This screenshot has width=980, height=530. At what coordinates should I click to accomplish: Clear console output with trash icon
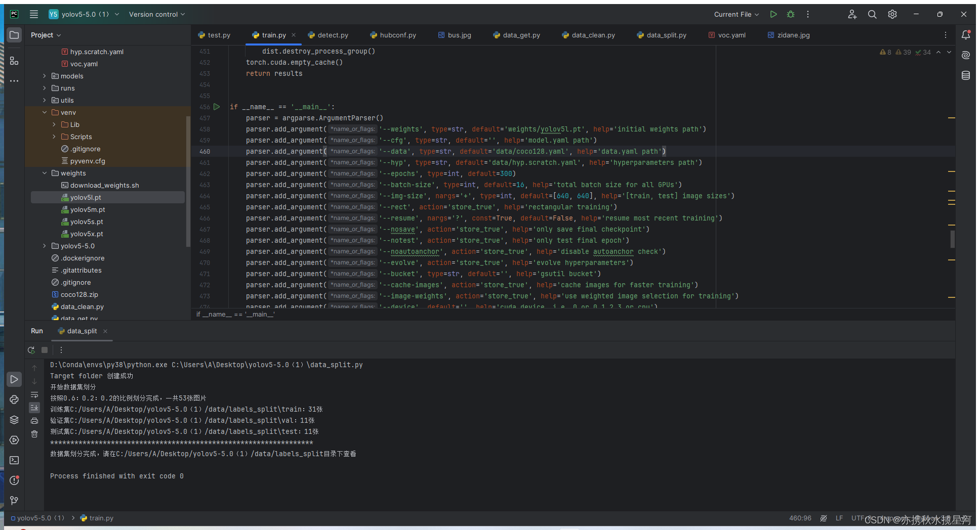click(34, 434)
